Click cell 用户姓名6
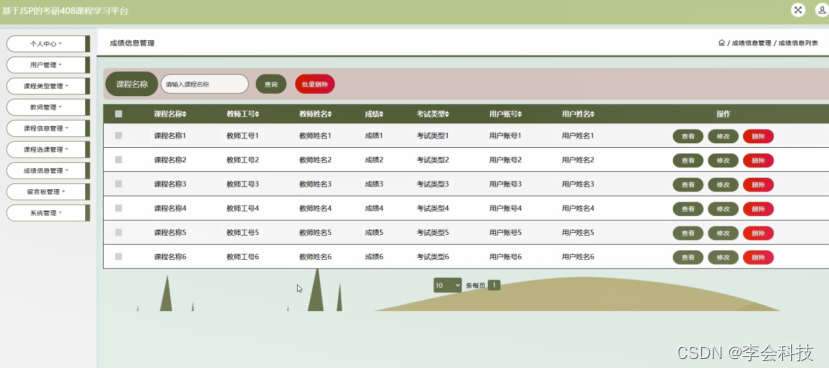The image size is (829, 371). (x=578, y=257)
